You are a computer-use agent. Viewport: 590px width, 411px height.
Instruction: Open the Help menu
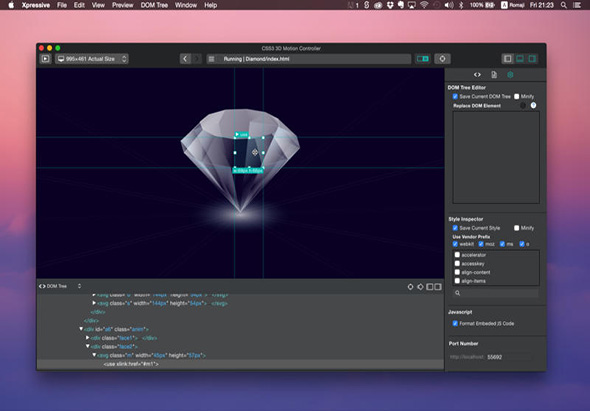[x=210, y=5]
